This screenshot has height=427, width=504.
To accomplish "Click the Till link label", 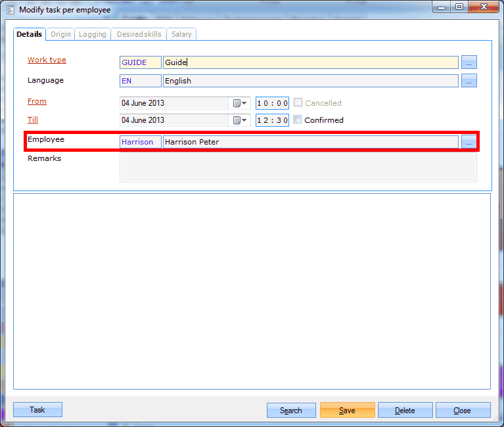I will pyautogui.click(x=33, y=120).
